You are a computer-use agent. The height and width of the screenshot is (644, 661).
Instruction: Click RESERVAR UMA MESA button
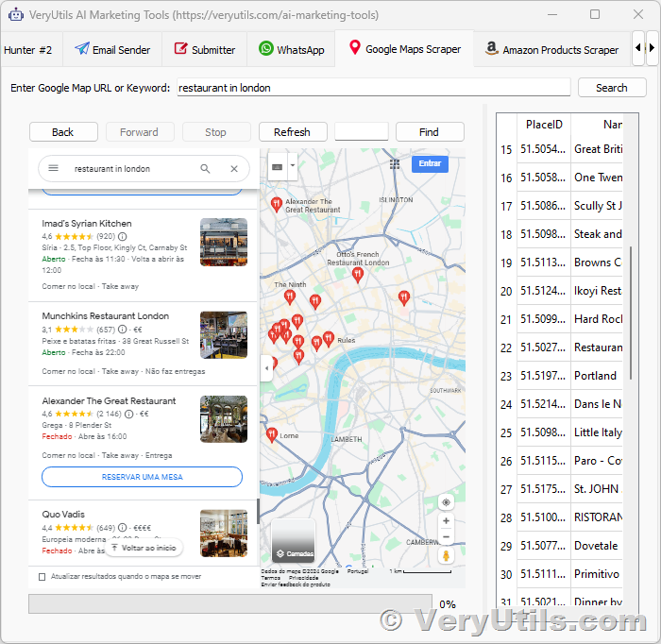pyautogui.click(x=142, y=477)
